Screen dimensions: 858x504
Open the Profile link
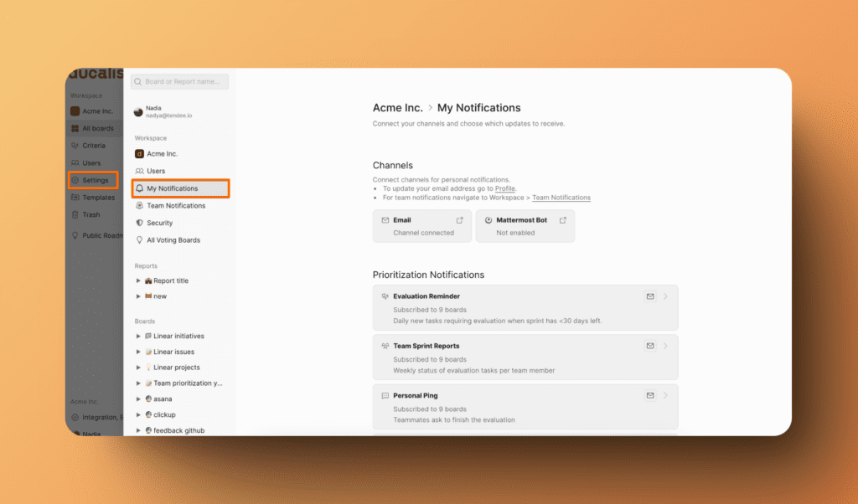[505, 188]
